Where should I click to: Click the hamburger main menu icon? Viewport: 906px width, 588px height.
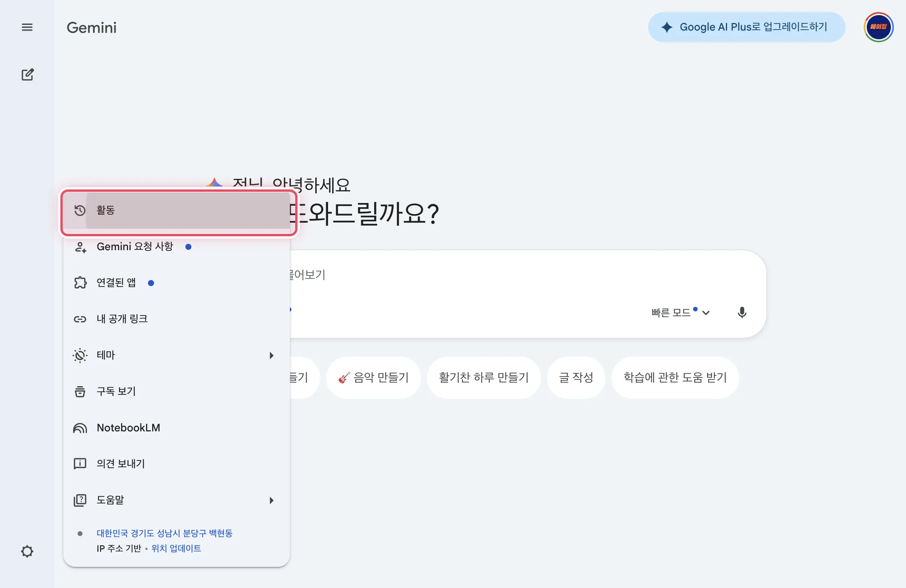pos(27,28)
